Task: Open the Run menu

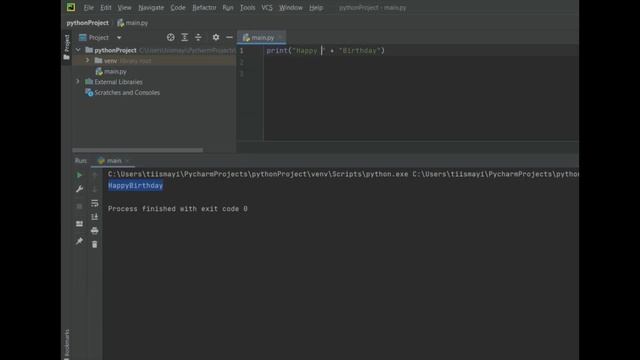Action: [228, 7]
